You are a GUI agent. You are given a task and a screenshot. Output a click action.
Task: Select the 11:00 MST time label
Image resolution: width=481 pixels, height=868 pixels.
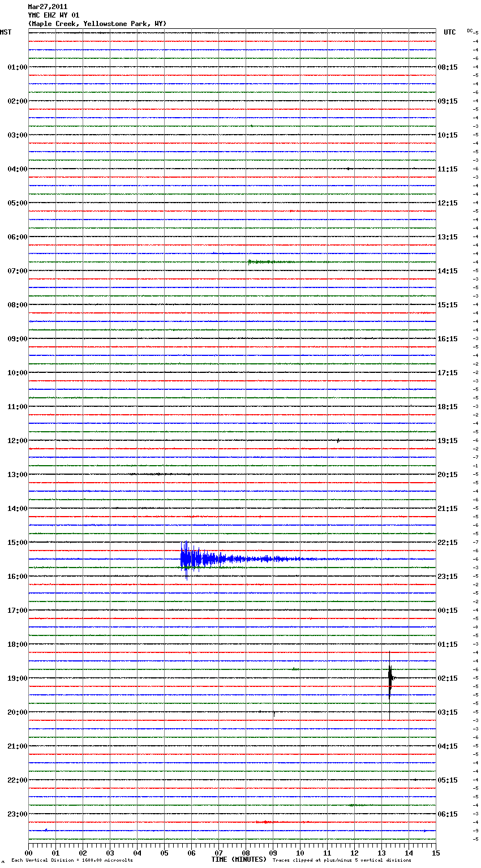click(18, 407)
